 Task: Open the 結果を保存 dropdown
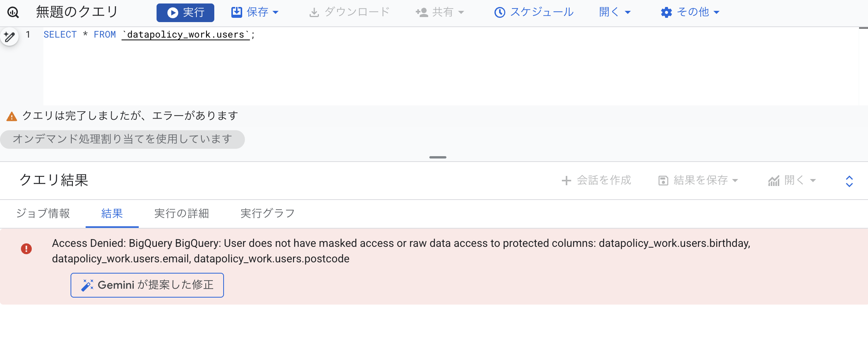click(x=698, y=180)
